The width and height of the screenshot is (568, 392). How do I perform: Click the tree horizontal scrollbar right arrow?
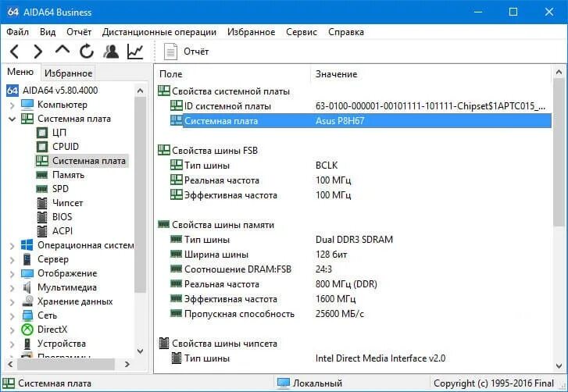click(x=127, y=364)
